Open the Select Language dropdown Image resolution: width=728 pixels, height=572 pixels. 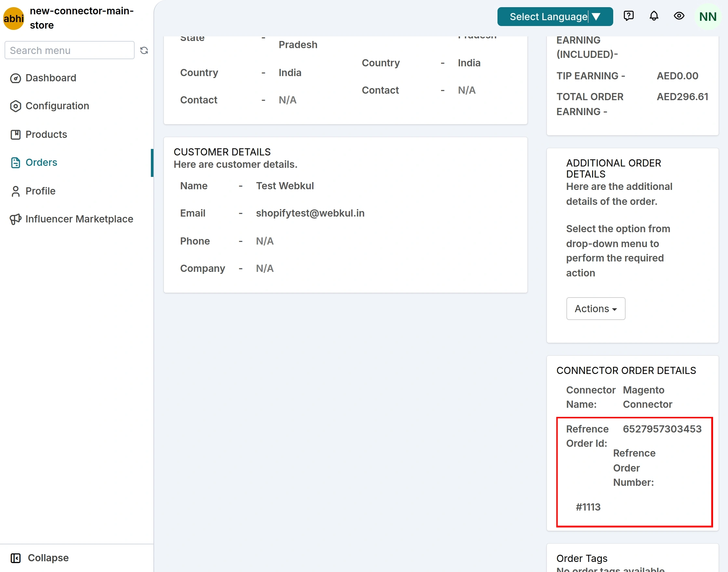[x=555, y=16]
